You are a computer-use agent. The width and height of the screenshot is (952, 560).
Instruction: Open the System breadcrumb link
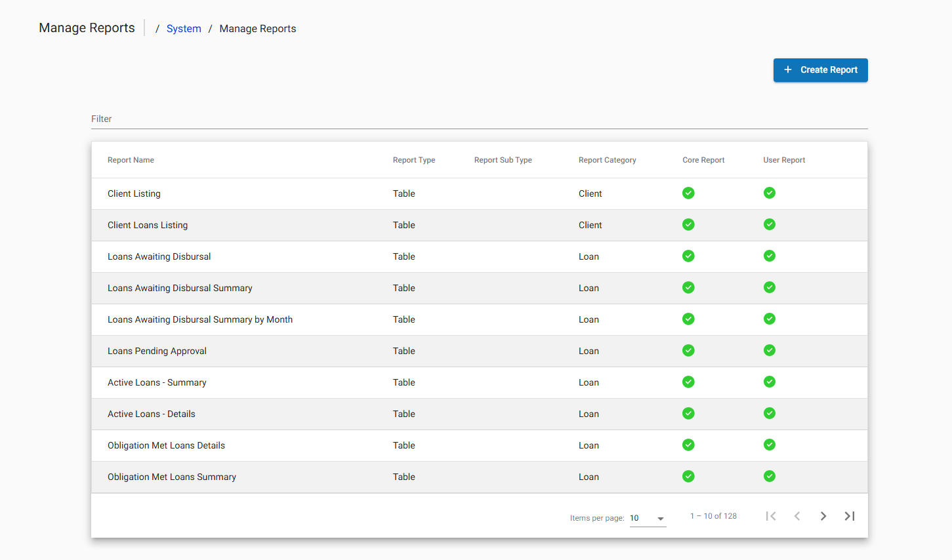184,28
